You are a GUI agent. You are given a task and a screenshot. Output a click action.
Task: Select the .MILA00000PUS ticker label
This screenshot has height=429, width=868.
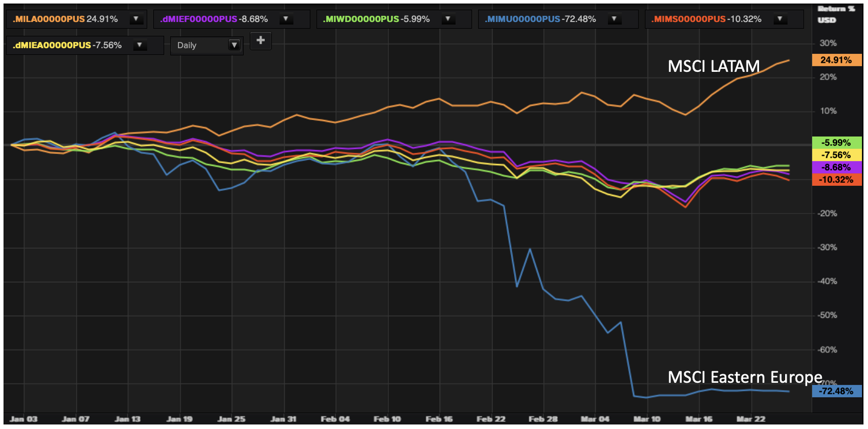(x=49, y=19)
